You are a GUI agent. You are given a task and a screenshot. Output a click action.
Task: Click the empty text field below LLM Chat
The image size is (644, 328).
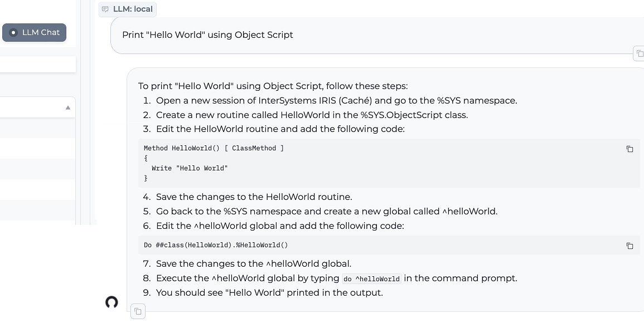(38, 65)
